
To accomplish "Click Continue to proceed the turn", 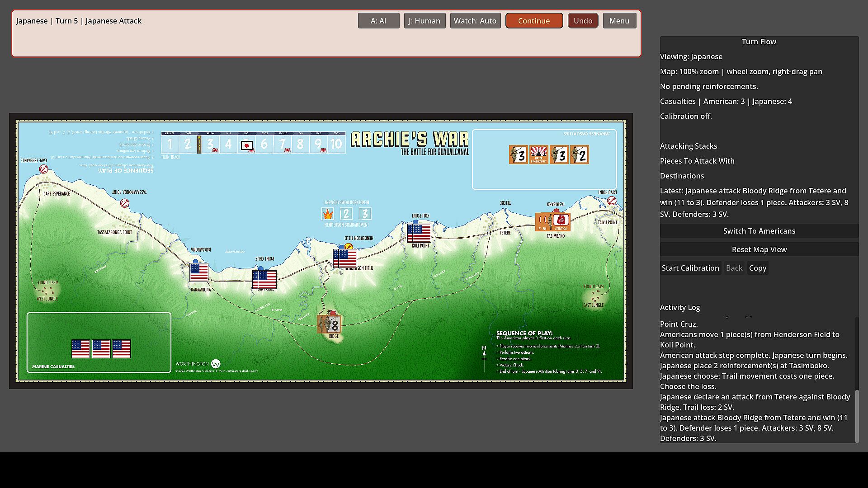I will (x=534, y=21).
